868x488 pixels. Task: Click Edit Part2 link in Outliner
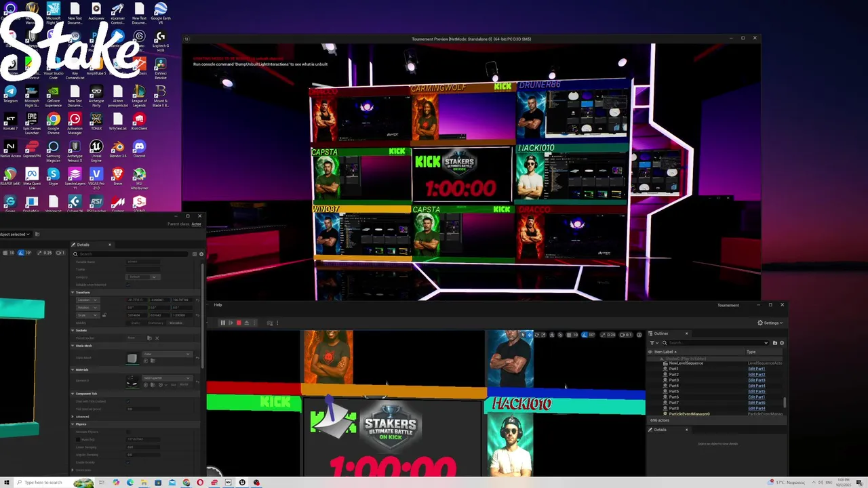[756, 375]
